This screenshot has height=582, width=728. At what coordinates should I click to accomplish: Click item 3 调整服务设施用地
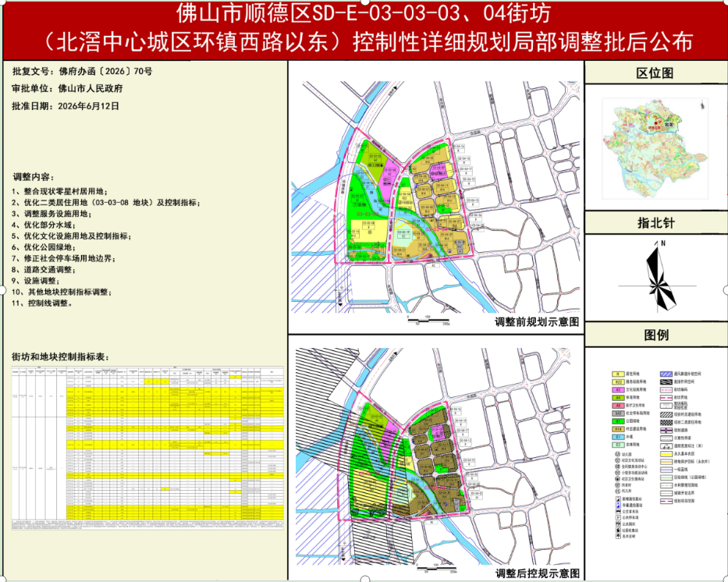coord(51,214)
